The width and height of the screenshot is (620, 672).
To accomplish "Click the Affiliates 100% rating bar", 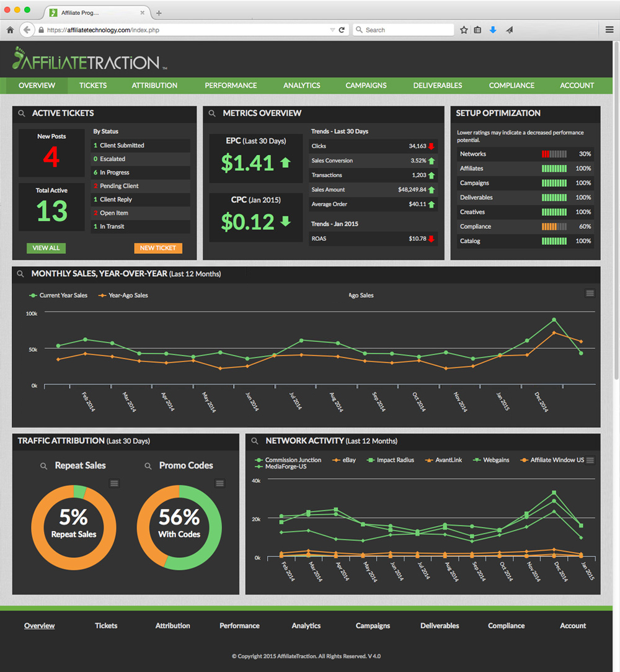I will coord(554,168).
